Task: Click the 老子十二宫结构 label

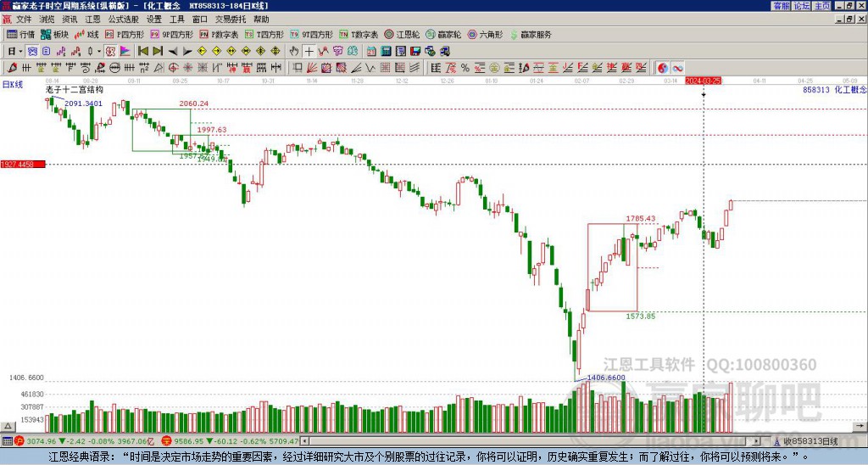Action: click(x=75, y=90)
